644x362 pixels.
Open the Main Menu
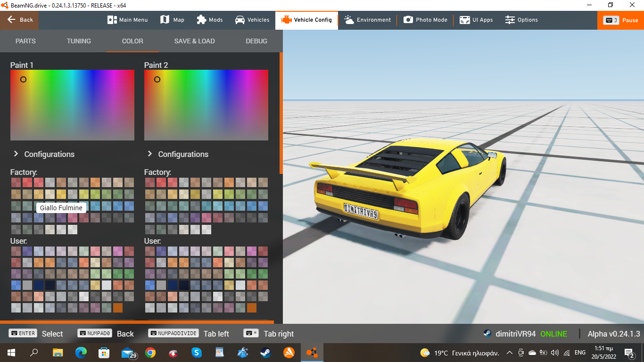pos(128,20)
